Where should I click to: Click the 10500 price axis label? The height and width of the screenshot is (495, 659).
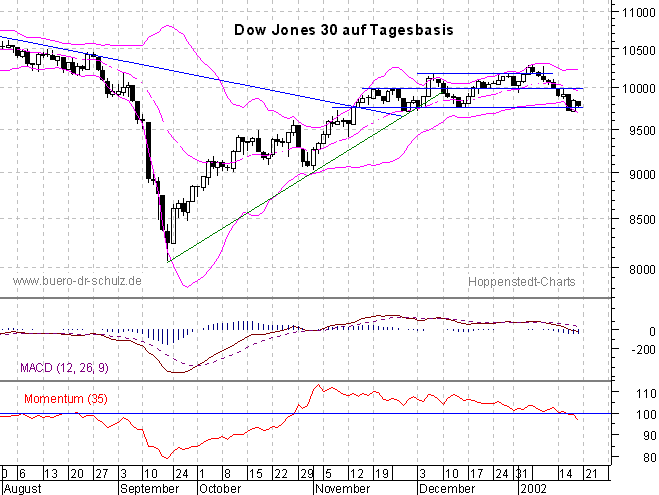639,50
